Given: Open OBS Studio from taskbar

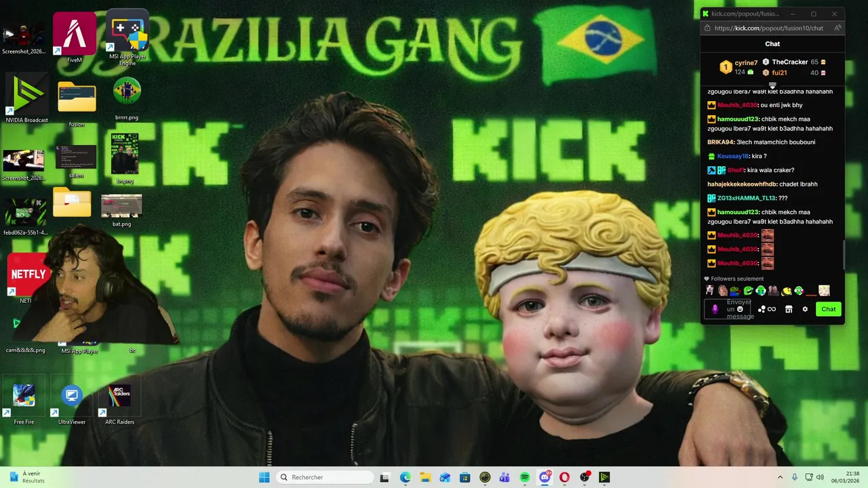Looking at the screenshot, I should 585,477.
